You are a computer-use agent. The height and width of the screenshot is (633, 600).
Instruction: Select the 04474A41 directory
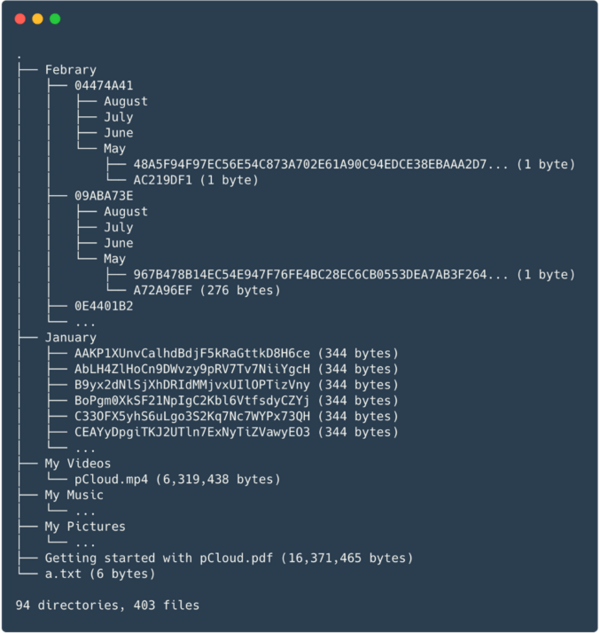coord(103,86)
